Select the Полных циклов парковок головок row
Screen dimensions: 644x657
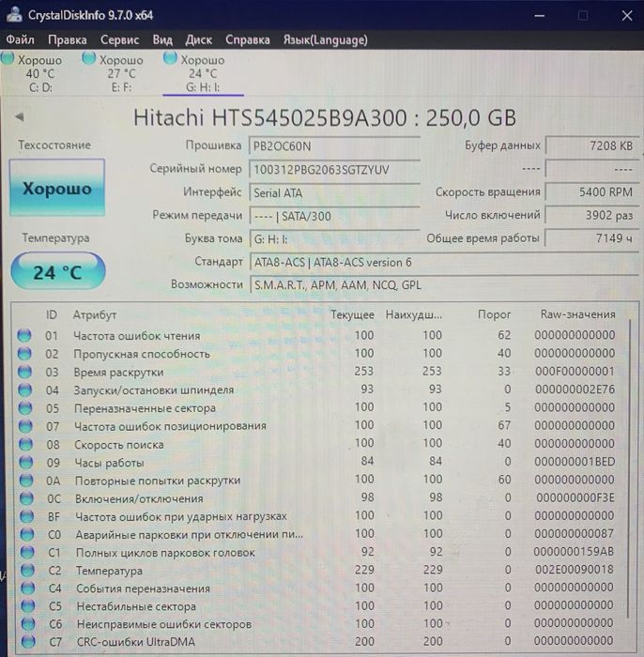(318, 552)
